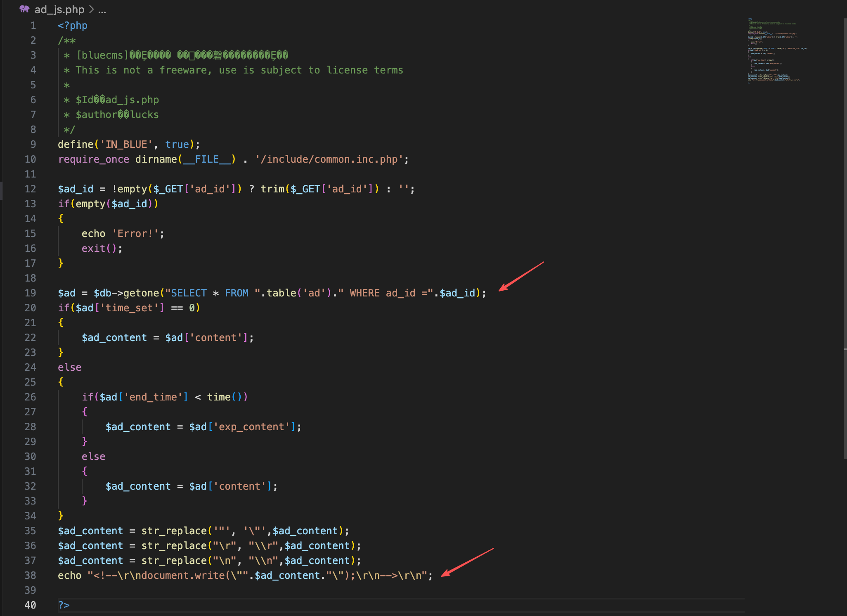The height and width of the screenshot is (616, 847).
Task: Place cursor on the getone method call
Action: [141, 293]
